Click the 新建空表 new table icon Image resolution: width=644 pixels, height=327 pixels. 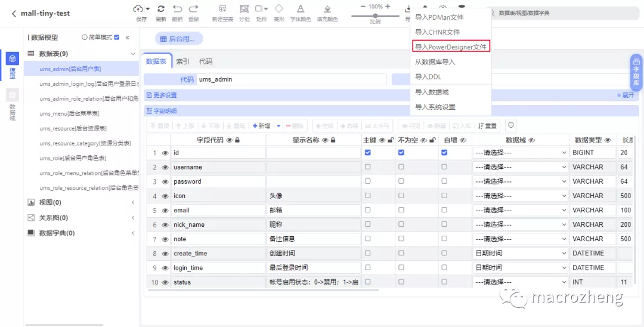[222, 9]
